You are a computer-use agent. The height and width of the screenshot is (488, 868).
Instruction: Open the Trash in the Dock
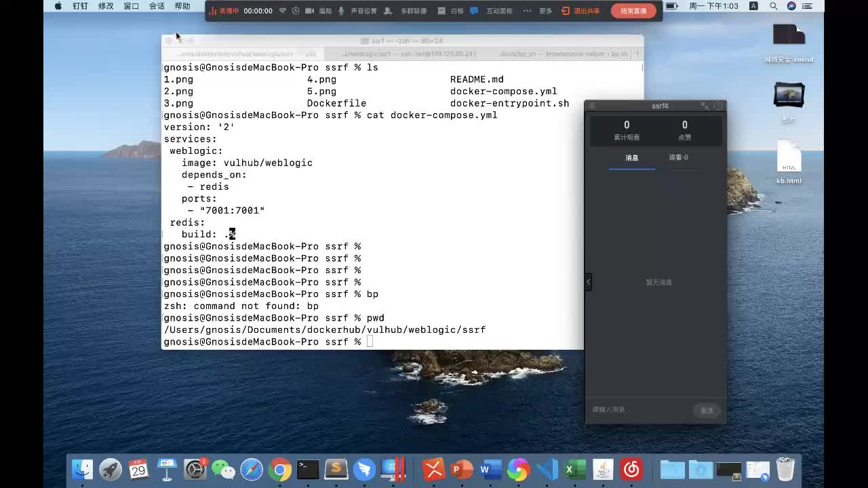[x=785, y=469]
